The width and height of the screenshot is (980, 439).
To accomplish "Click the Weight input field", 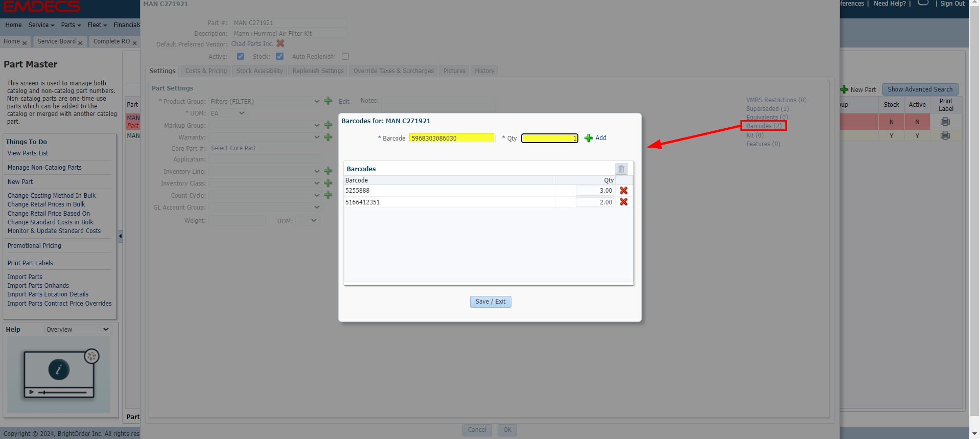I will point(237,221).
